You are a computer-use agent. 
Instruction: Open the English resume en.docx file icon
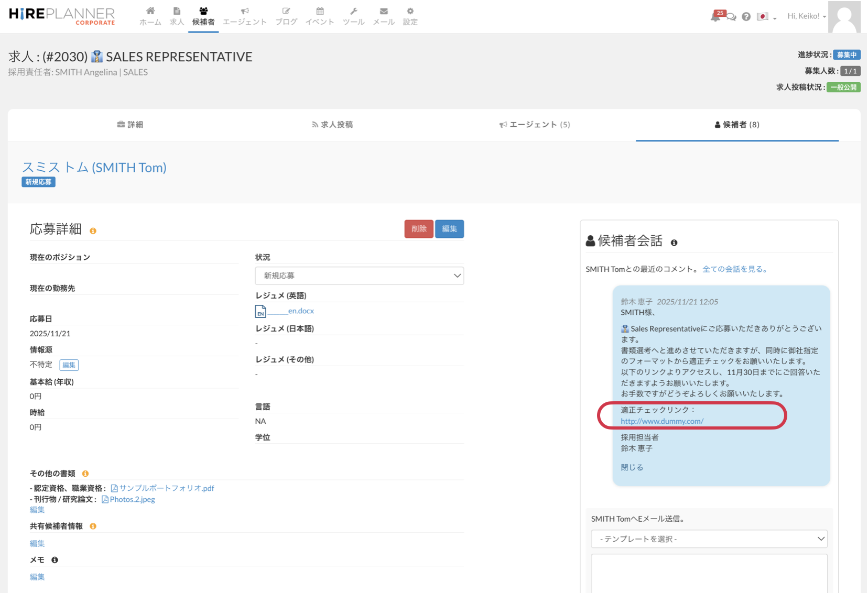[x=261, y=311]
